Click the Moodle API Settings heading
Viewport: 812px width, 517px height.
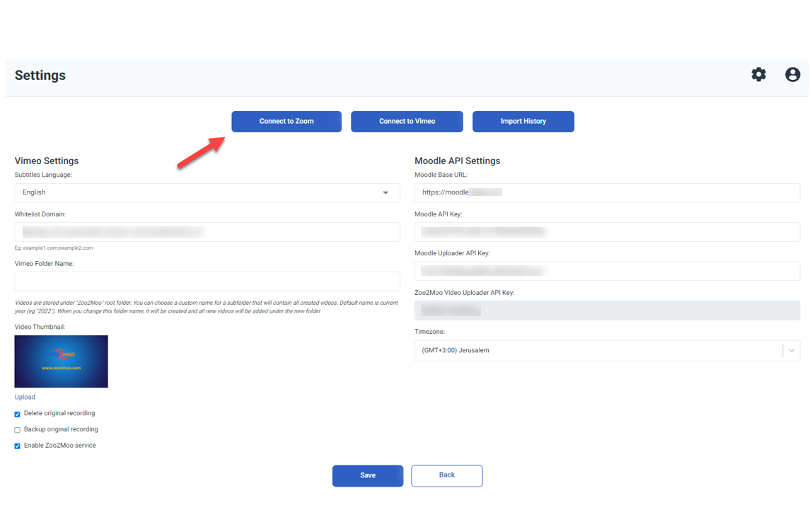click(x=457, y=161)
